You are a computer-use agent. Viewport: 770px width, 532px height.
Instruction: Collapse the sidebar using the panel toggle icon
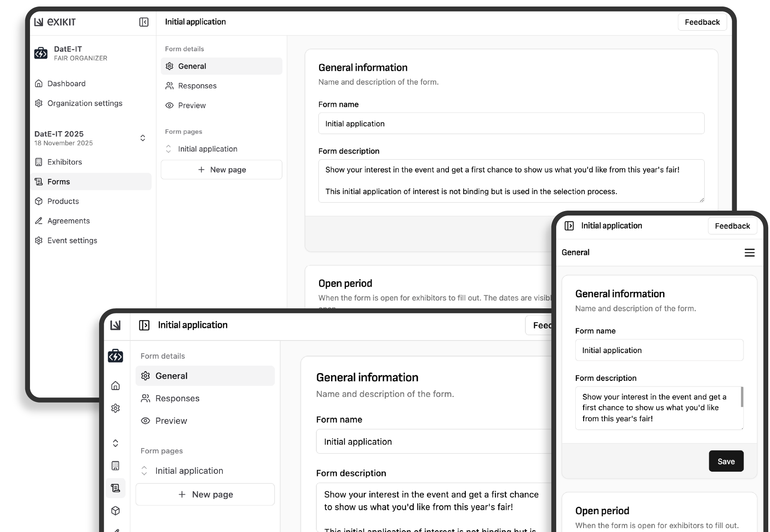pyautogui.click(x=144, y=21)
